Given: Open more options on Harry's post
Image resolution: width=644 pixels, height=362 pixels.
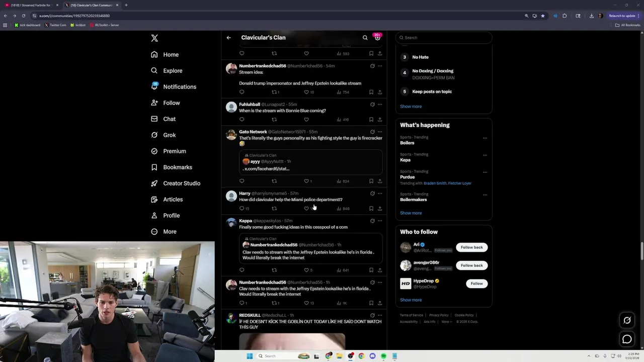Looking at the screenshot, I should (380, 194).
